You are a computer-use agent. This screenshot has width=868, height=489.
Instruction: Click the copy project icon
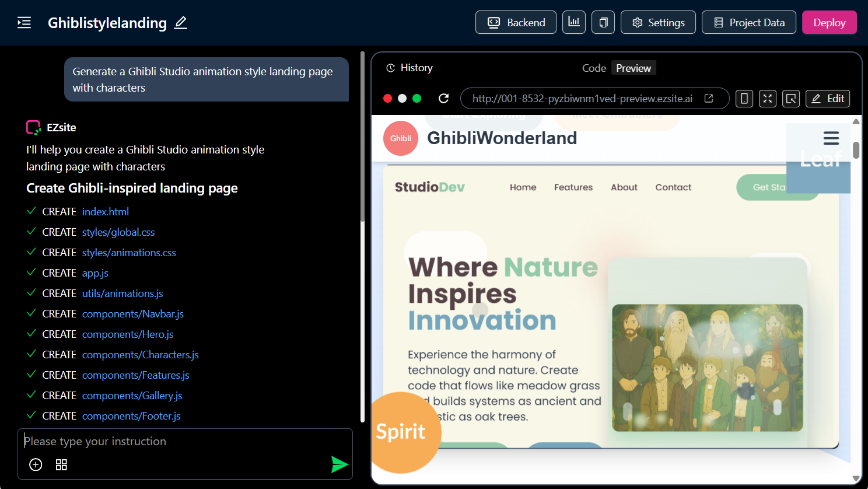603,22
